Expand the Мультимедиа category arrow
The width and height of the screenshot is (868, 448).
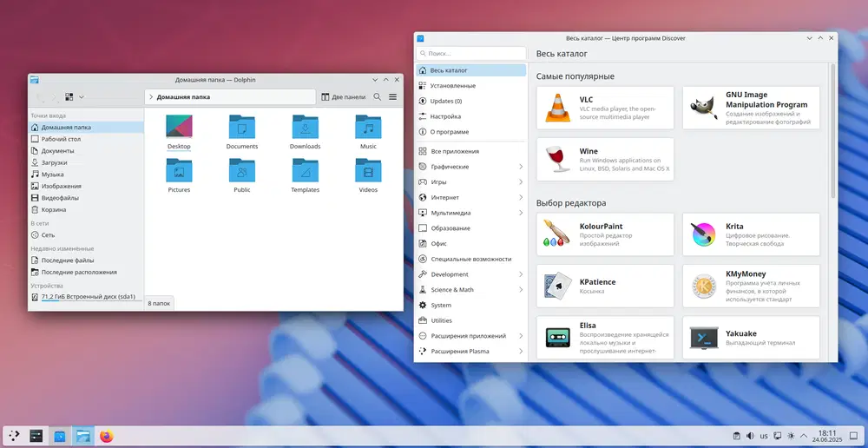click(x=521, y=213)
